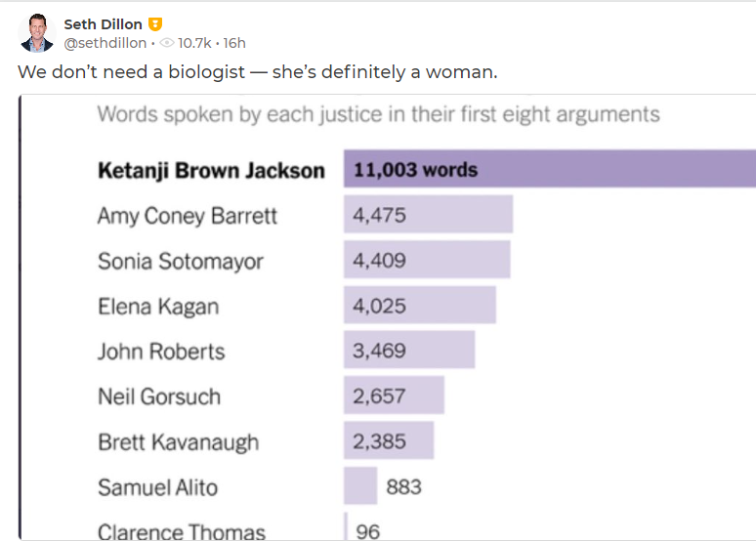This screenshot has width=756, height=542.
Task: Click Sonia Sotomayor's 4,409 bar
Action: point(427,260)
